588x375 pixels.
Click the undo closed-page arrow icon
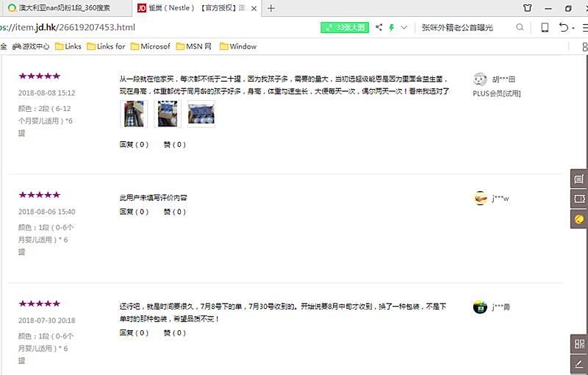[563, 27]
